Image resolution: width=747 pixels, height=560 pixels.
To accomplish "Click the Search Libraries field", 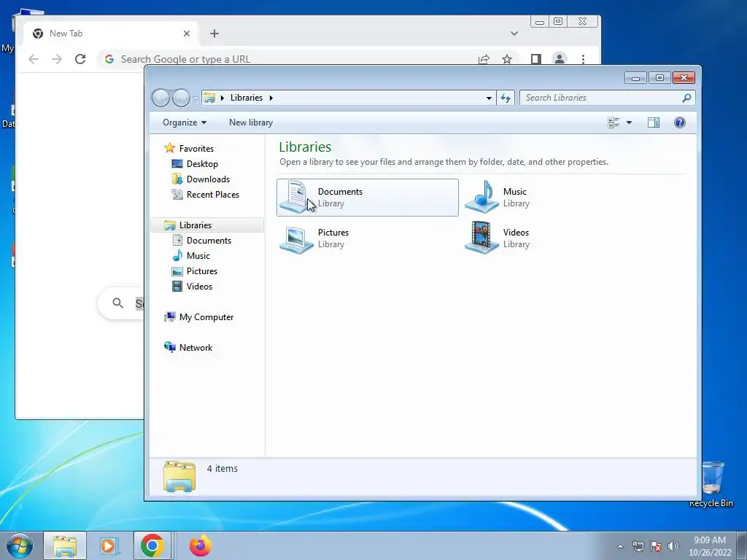I will [608, 98].
